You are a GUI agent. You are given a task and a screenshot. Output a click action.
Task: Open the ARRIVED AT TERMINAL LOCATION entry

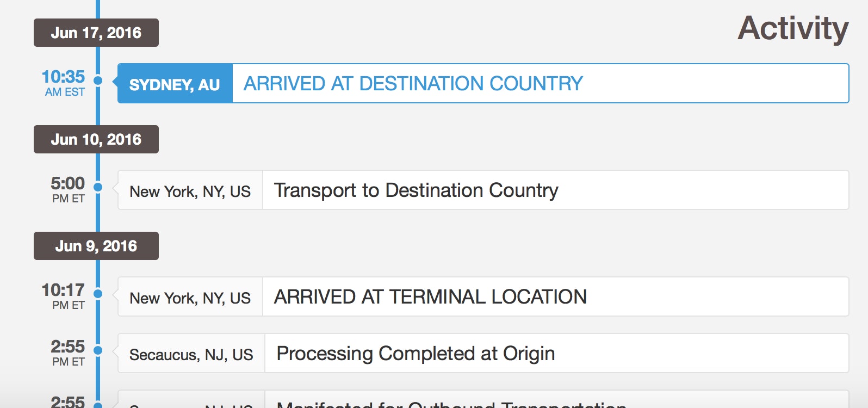click(x=430, y=297)
